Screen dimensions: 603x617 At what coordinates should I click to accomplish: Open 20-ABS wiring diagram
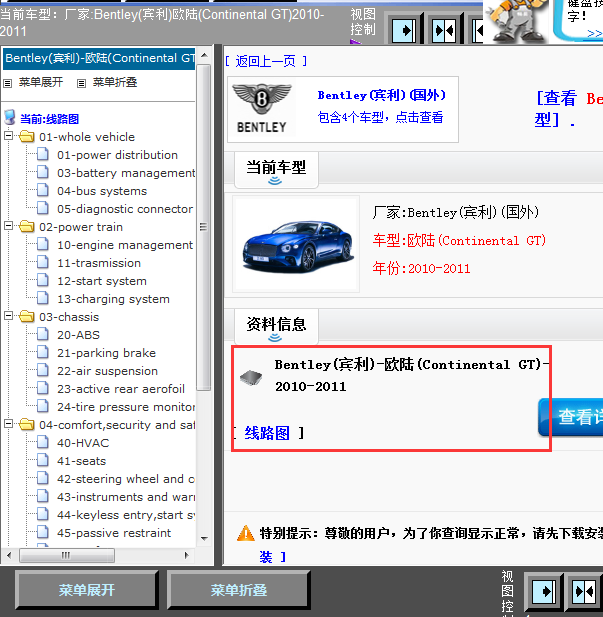(78, 335)
